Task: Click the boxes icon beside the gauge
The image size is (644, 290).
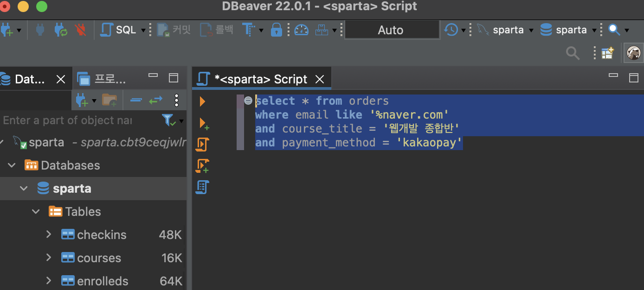Action: (x=322, y=30)
